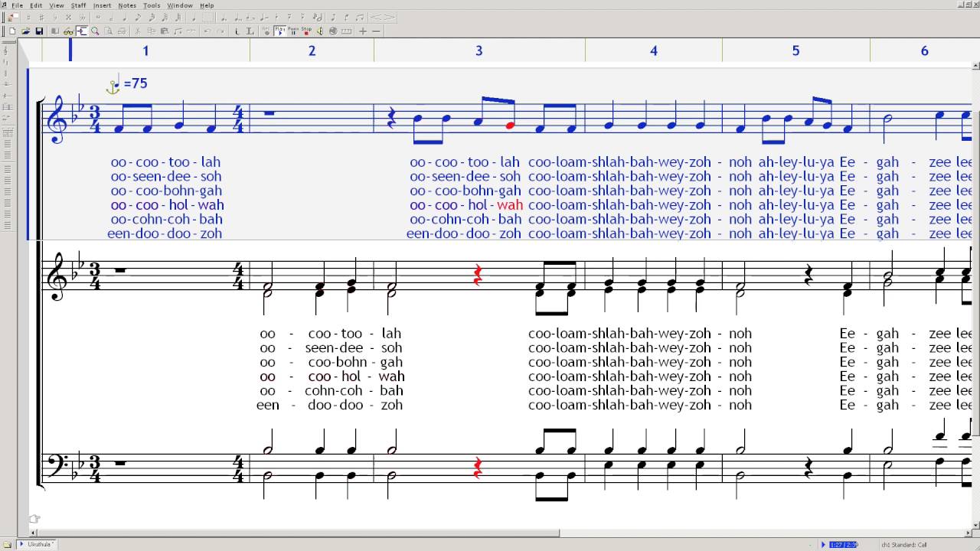Pause playback with the Pause button
The image size is (980, 551).
[293, 31]
